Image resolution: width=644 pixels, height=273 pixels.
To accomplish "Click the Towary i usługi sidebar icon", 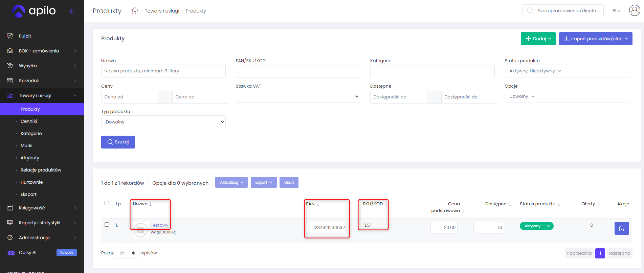I will (x=10, y=95).
